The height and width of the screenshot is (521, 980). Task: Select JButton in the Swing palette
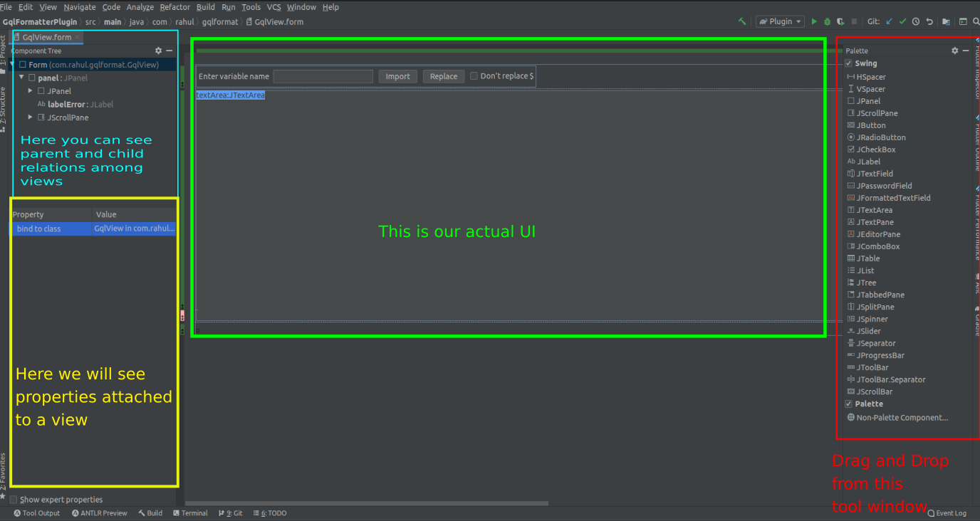[866, 125]
